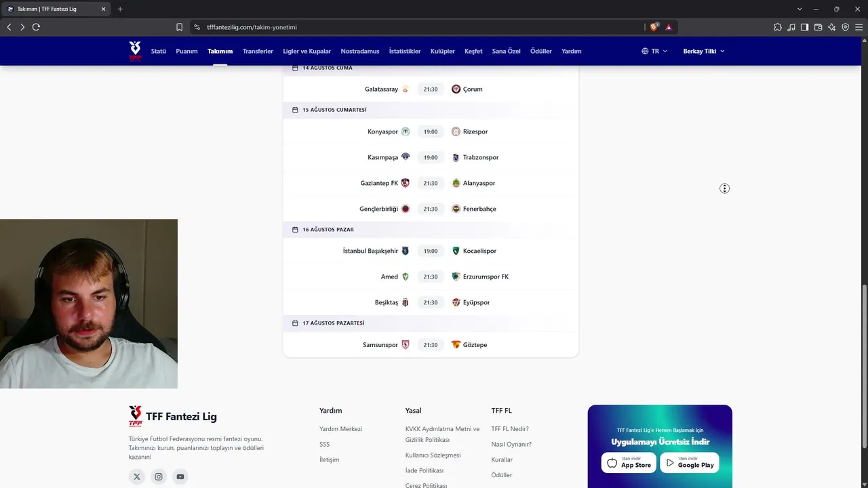The image size is (868, 488).
Task: Open the İade Politikası link
Action: coord(425,470)
